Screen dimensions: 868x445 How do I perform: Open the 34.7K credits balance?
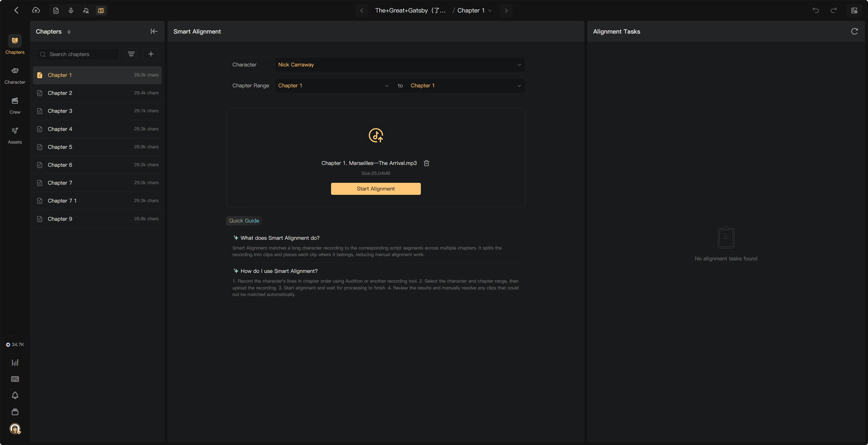point(15,345)
